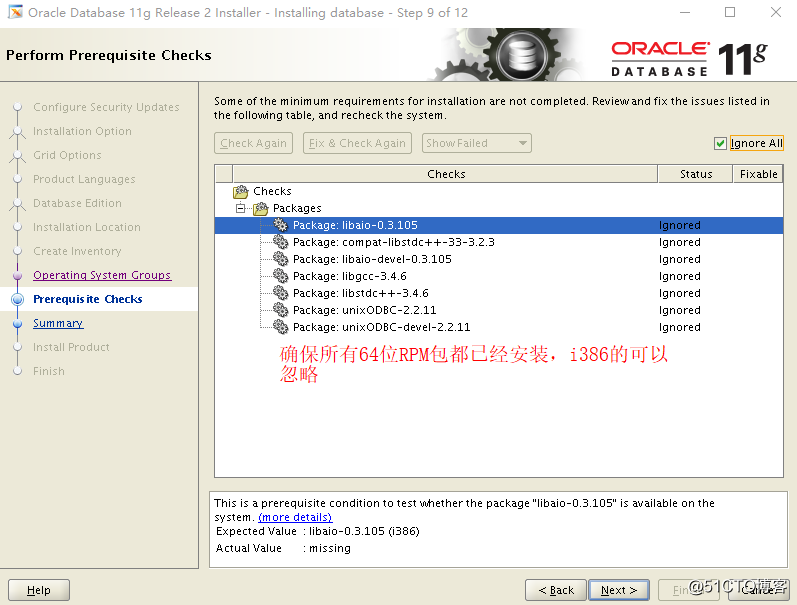Click the Prerequisite Checks step bullet
The image size is (797, 605).
[x=18, y=299]
